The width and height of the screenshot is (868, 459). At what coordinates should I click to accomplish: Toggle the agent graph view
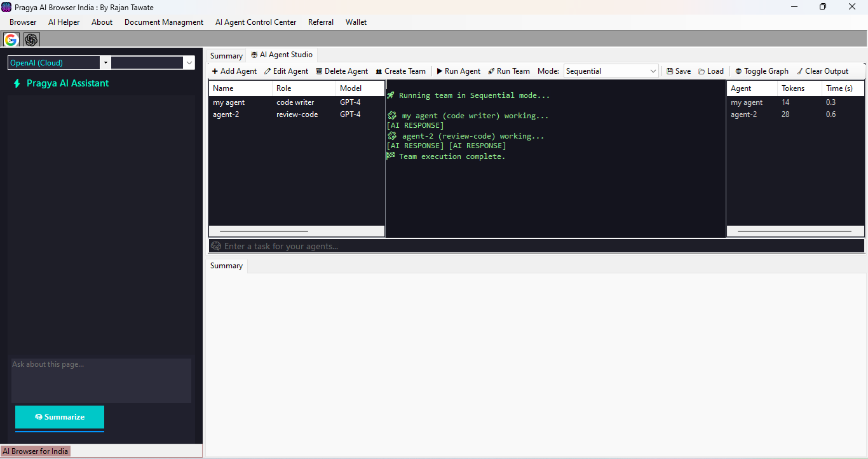762,71
